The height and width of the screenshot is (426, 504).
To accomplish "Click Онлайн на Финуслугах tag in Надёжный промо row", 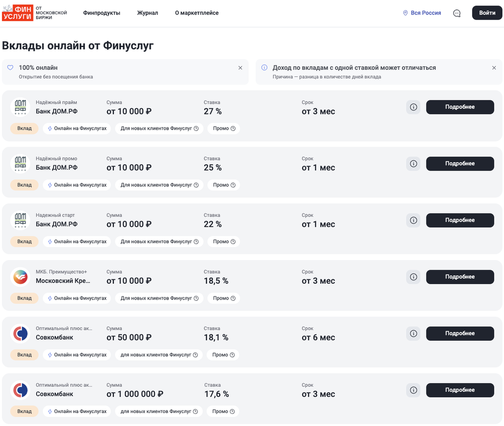I will tap(77, 185).
